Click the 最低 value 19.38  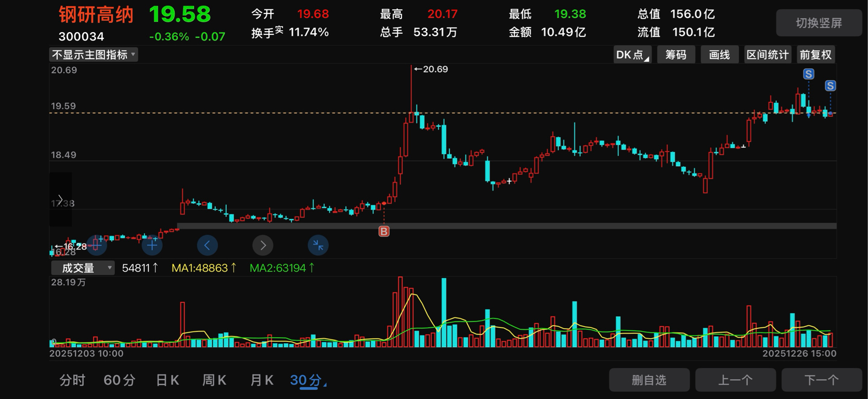coord(570,14)
